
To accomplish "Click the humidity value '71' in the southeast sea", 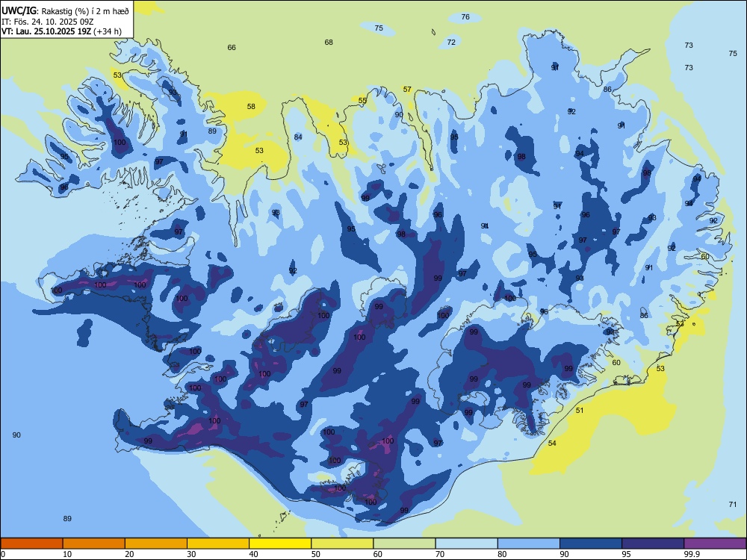I will (732, 504).
